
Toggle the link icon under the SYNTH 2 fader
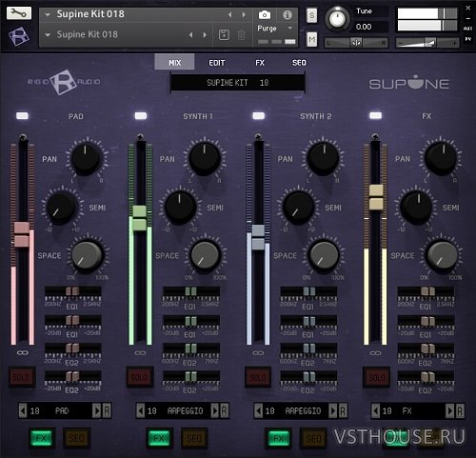pyautogui.click(x=258, y=352)
